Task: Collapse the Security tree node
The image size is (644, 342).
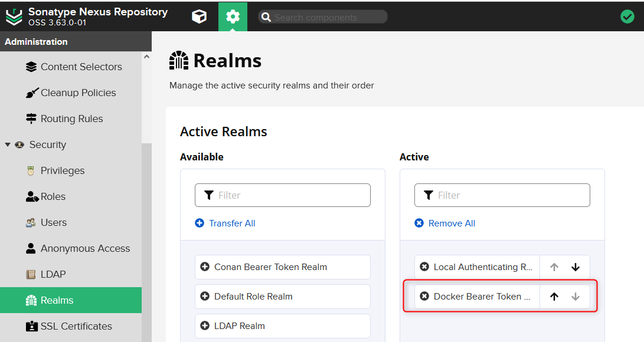Action: point(8,144)
